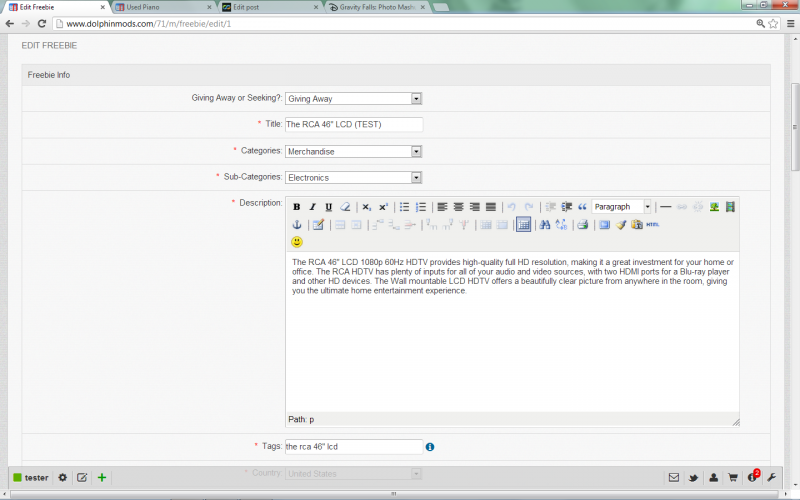This screenshot has height=500, width=800.
Task: Apply italic formatting in description editor
Action: coord(313,207)
